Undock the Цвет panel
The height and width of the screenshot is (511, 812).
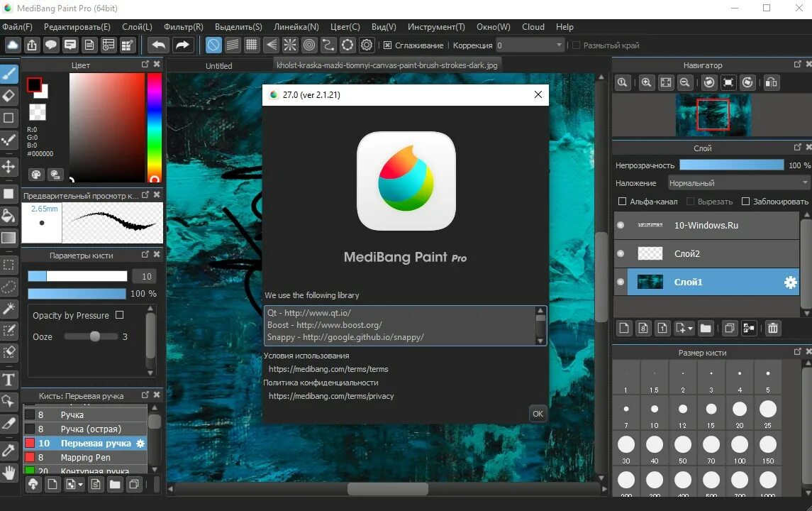click(145, 65)
